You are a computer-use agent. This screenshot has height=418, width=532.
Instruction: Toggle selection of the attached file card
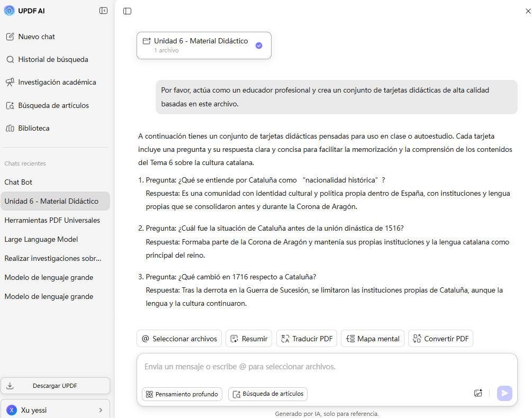[259, 46]
